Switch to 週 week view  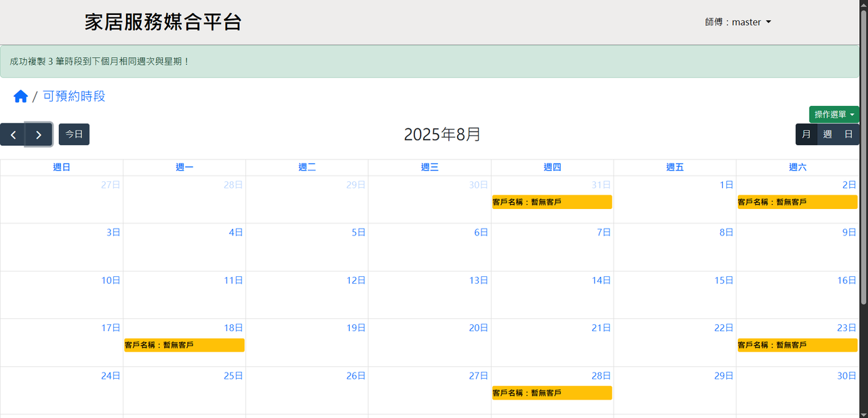tap(827, 134)
